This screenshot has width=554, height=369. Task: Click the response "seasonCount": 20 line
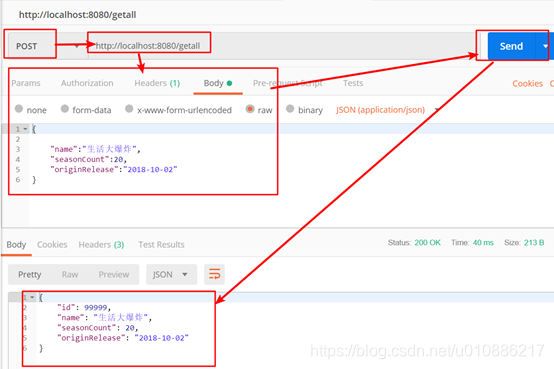click(x=98, y=328)
